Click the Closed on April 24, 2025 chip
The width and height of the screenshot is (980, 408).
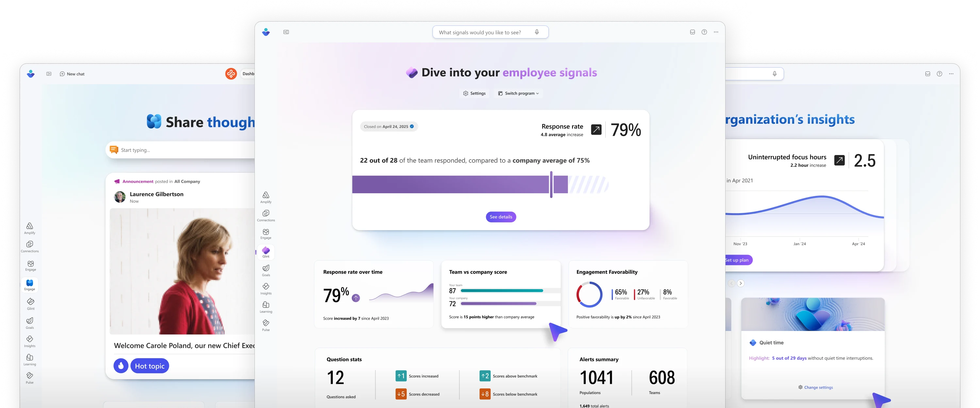(x=389, y=127)
